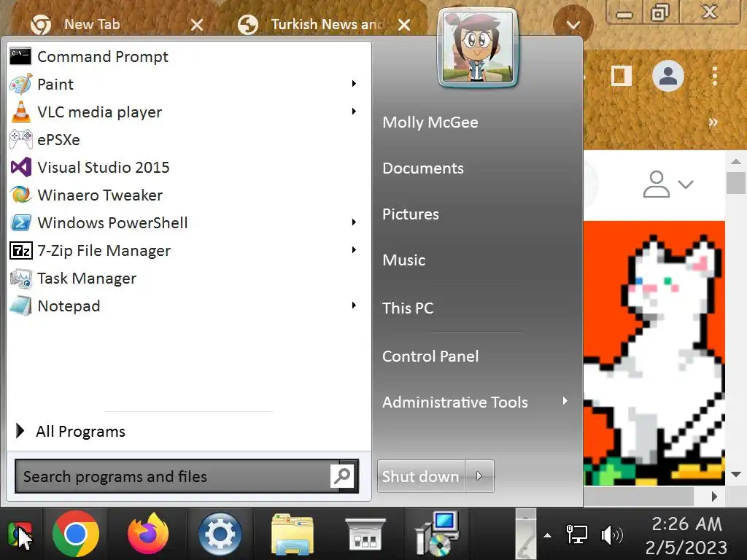Open Control Panel
747x560 pixels.
point(430,356)
